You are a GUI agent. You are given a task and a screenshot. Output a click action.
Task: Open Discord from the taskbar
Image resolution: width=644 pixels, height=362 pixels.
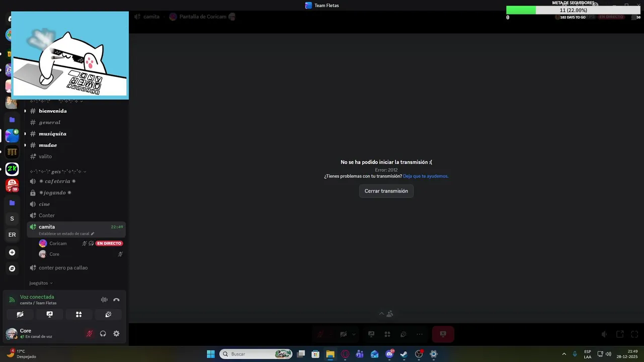(389, 354)
